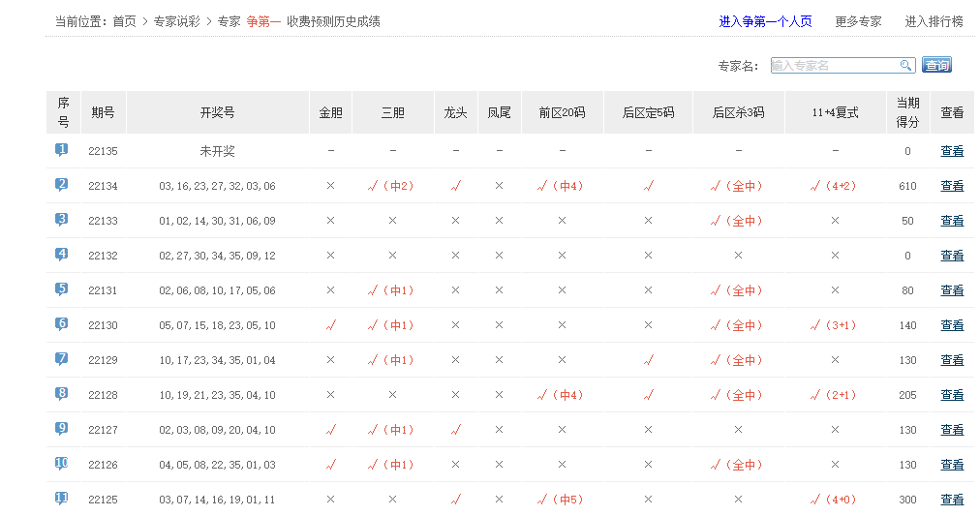Screen dimensions: 980x516
Task: Click the 前区20码 column header
Action: [x=562, y=112]
